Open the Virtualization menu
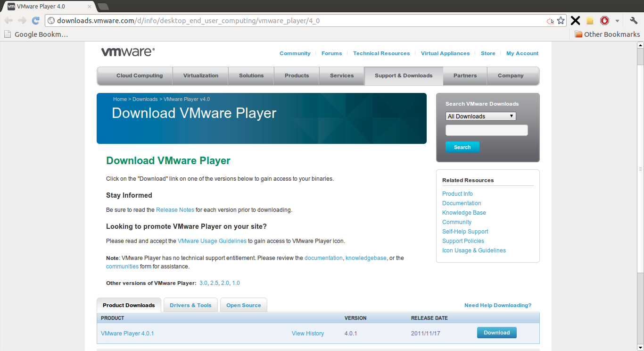644x351 pixels. click(201, 75)
